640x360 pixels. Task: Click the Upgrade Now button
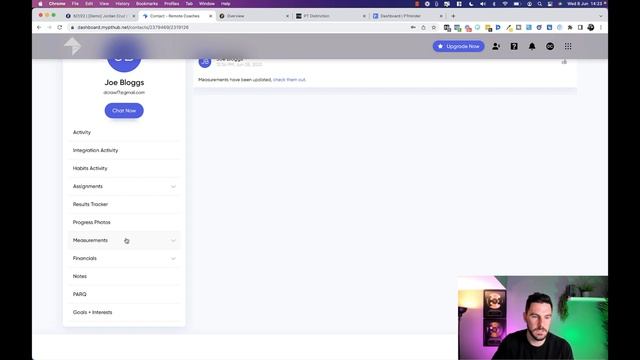[x=458, y=46]
